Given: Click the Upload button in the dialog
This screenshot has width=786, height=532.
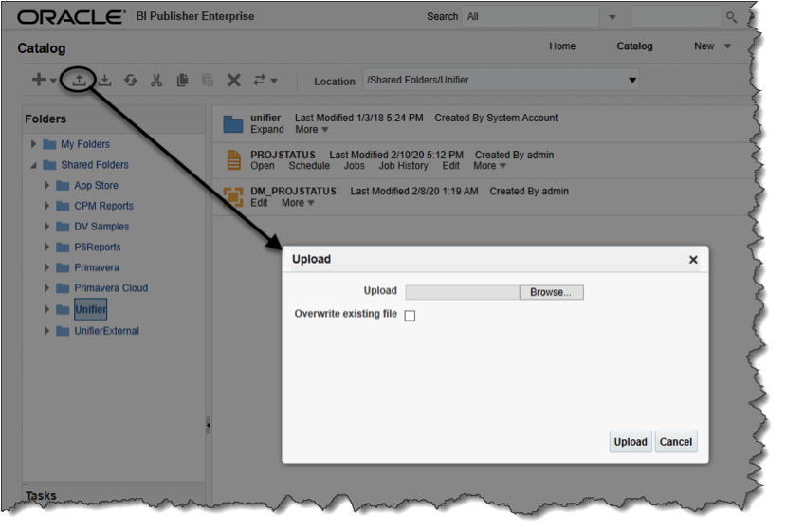Looking at the screenshot, I should coord(631,442).
